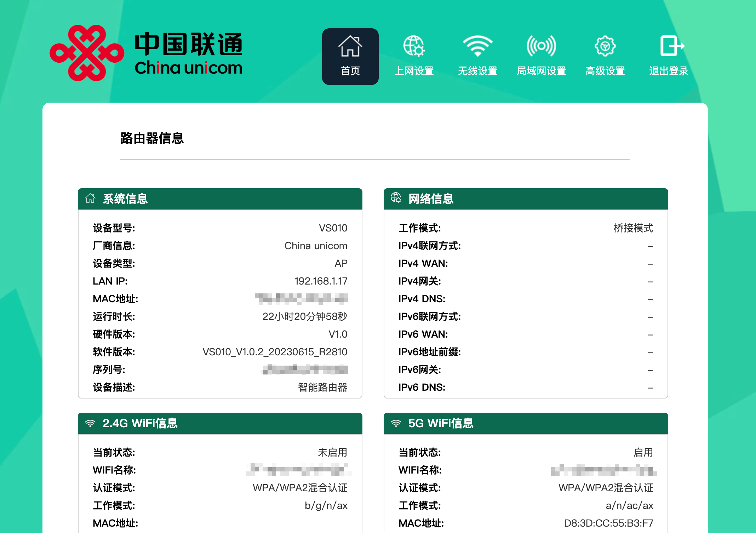Open 高级设置 gear icon
The height and width of the screenshot is (533, 756).
(x=605, y=46)
